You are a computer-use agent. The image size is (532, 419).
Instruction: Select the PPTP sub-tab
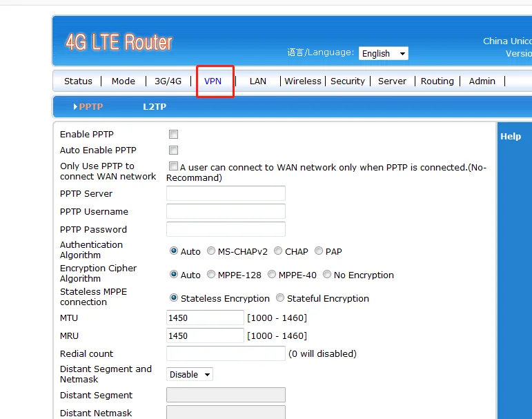tap(90, 106)
